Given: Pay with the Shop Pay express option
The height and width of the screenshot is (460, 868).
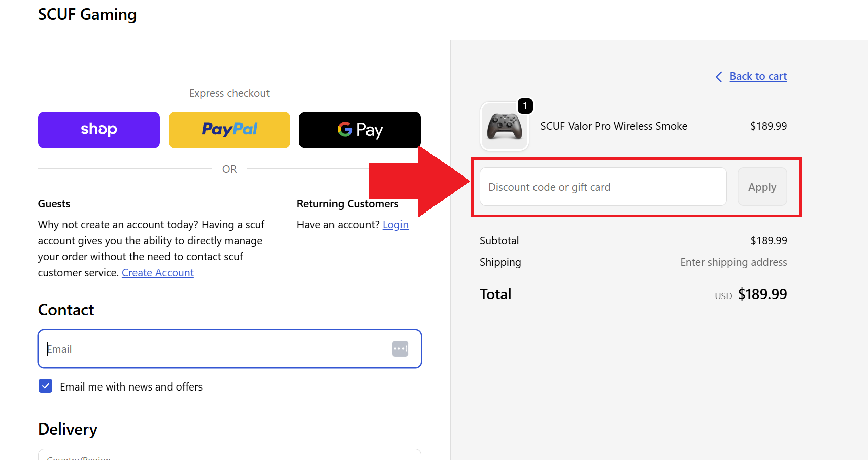Looking at the screenshot, I should click(x=98, y=129).
